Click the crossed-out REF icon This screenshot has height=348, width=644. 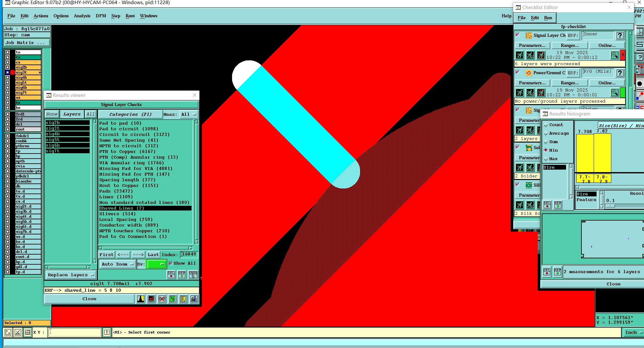pos(162,299)
